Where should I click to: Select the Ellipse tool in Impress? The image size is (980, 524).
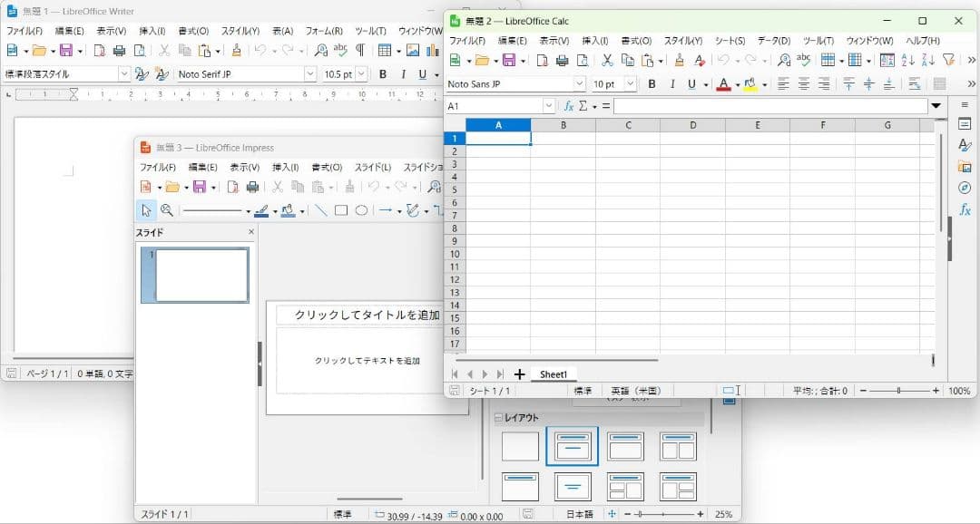362,210
